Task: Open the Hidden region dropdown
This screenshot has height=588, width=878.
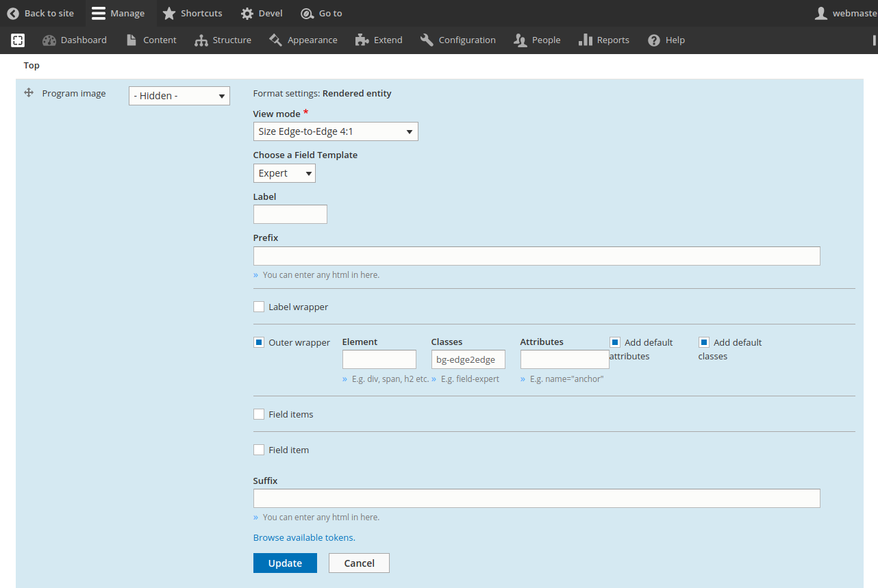Action: click(179, 96)
